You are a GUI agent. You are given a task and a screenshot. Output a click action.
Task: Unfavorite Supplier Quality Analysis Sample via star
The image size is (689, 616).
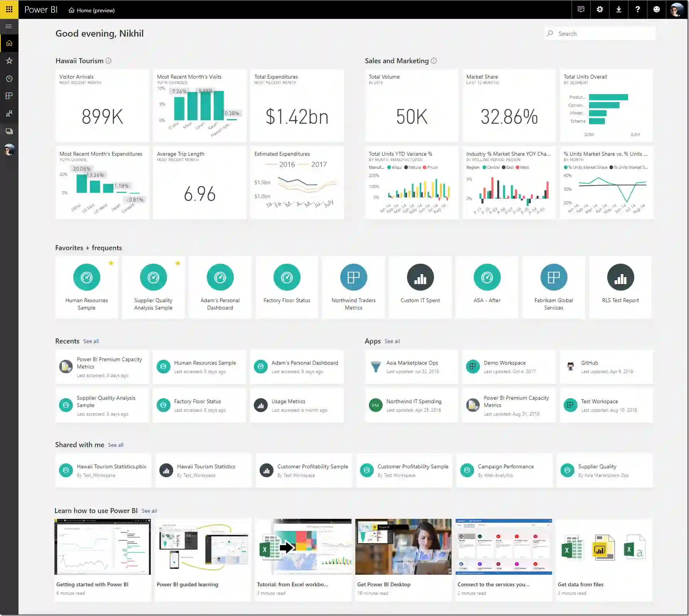coord(178,263)
